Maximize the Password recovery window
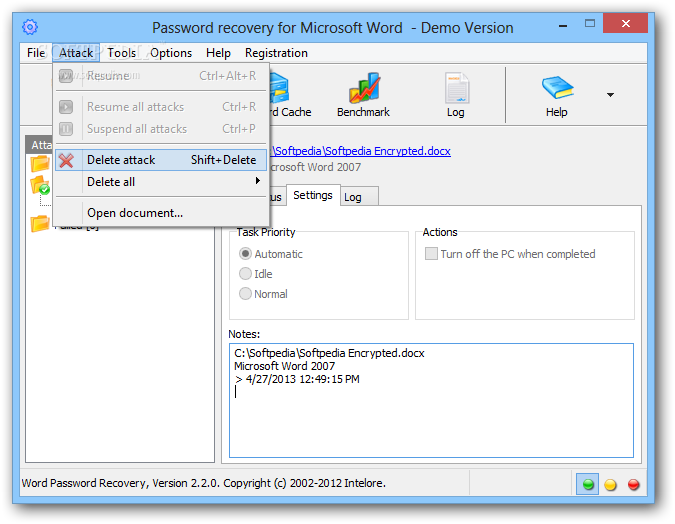 coord(590,24)
